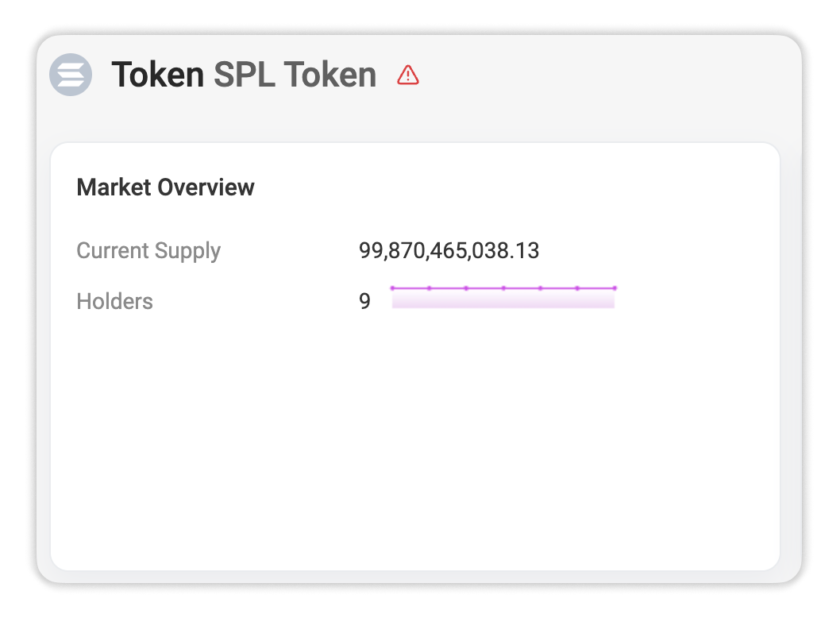Click the Solana token logo icon
This screenshot has height=618, width=840.
(x=71, y=75)
